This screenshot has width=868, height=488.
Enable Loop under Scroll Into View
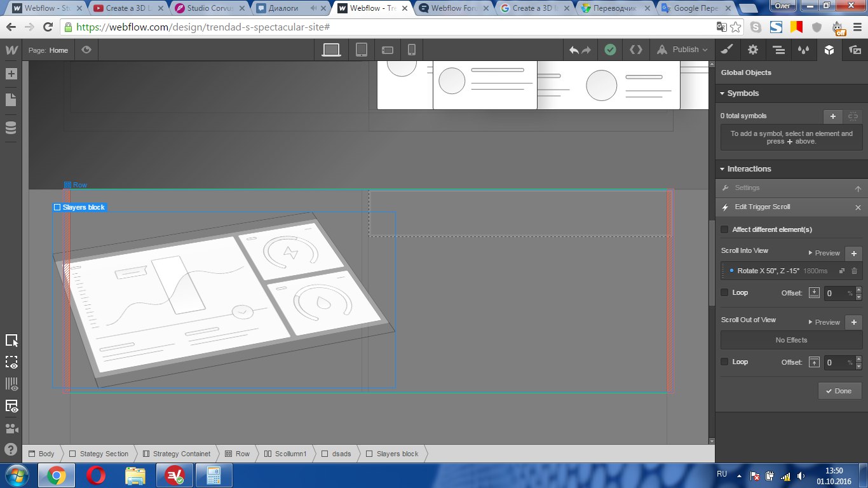(x=724, y=292)
